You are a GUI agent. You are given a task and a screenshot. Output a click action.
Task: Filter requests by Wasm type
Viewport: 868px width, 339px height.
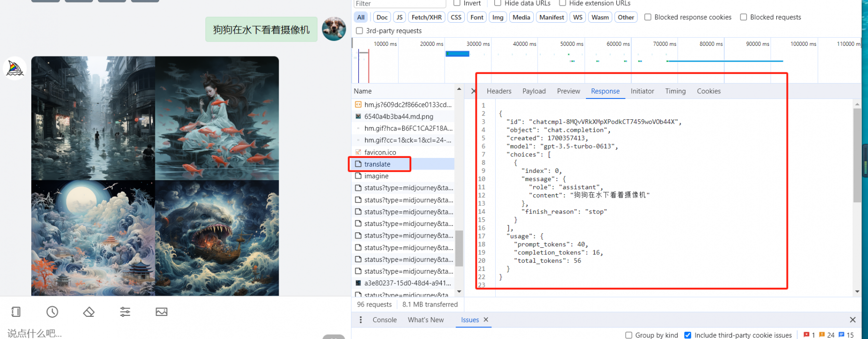600,17
